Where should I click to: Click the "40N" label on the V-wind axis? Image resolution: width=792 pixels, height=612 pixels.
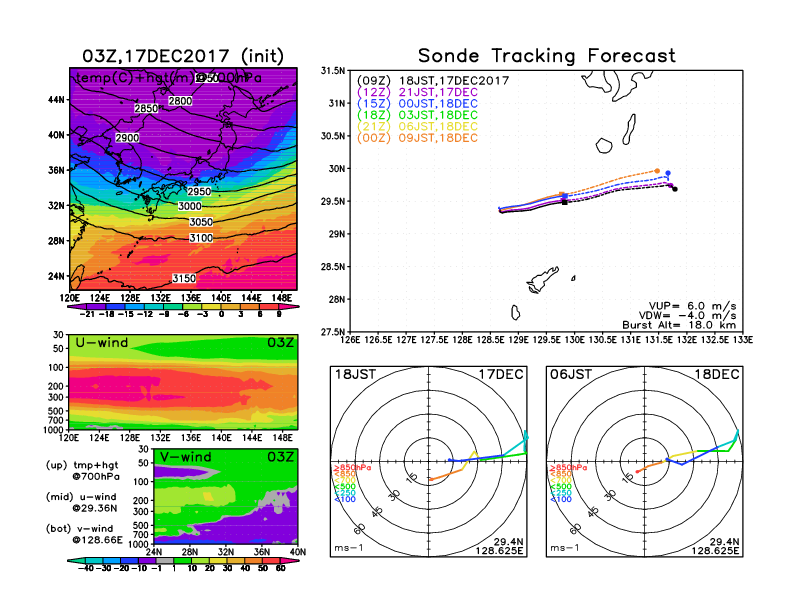click(x=298, y=552)
